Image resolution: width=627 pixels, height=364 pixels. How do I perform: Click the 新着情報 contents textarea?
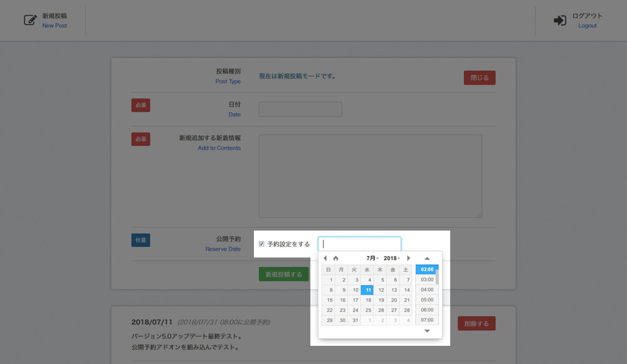[x=371, y=176]
